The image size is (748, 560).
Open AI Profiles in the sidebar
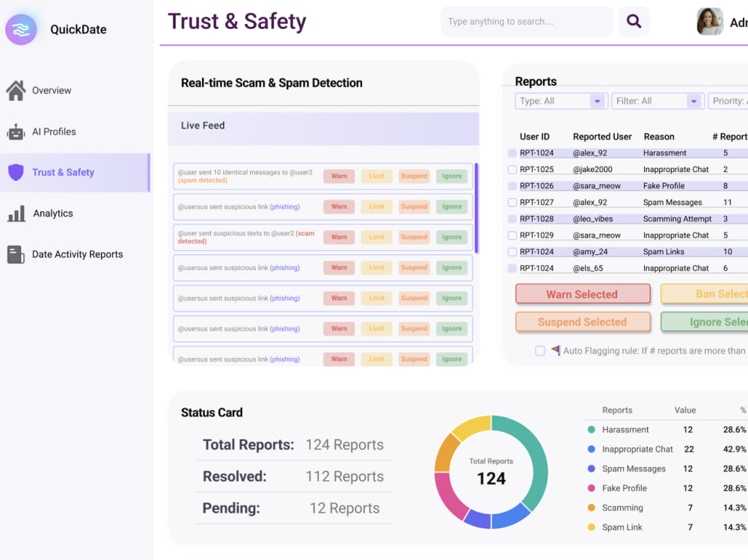coord(54,132)
